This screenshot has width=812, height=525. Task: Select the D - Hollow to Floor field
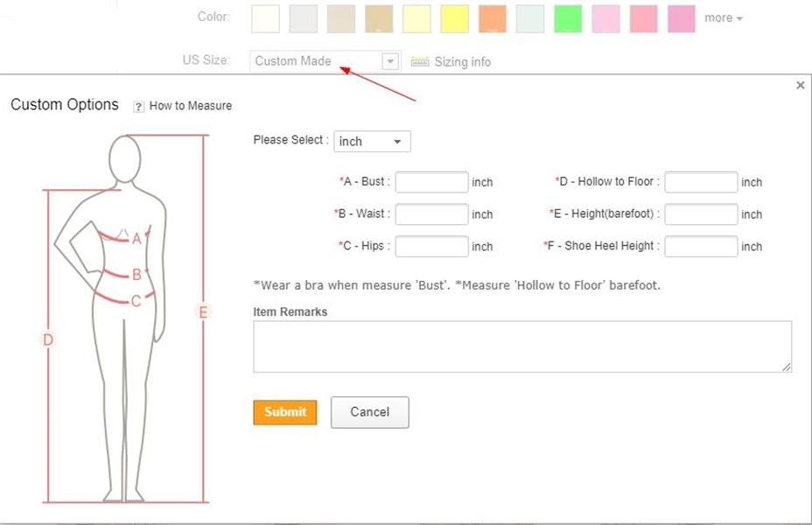(701, 182)
